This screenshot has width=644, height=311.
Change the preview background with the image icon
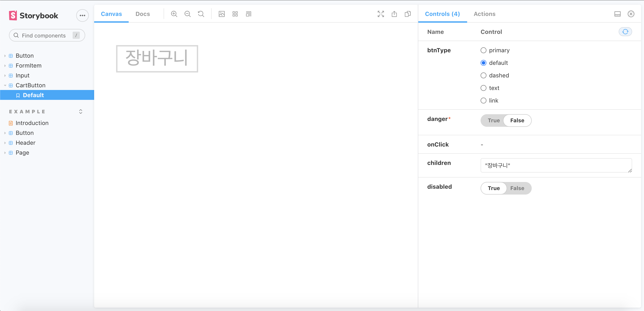(x=221, y=14)
